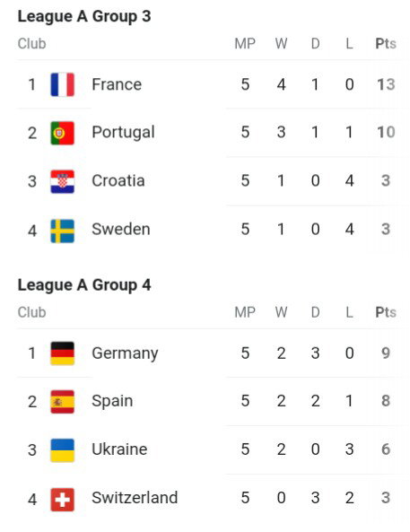The height and width of the screenshot is (532, 410).
Task: Click the Croatia flag icon
Action: click(63, 181)
